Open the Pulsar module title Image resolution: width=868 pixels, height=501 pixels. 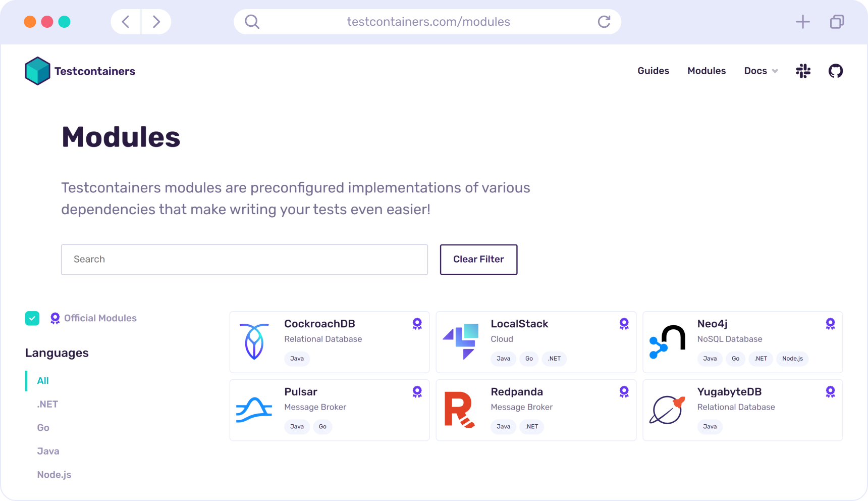click(x=301, y=392)
